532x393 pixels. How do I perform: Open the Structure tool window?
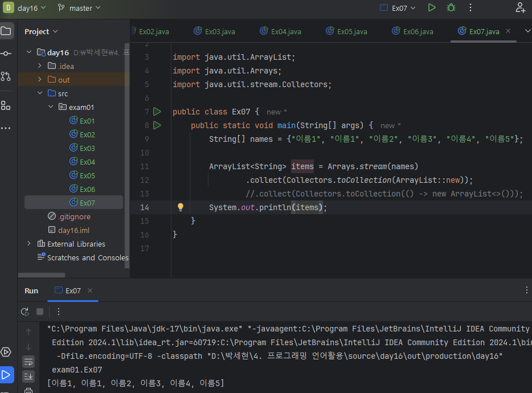(x=6, y=105)
